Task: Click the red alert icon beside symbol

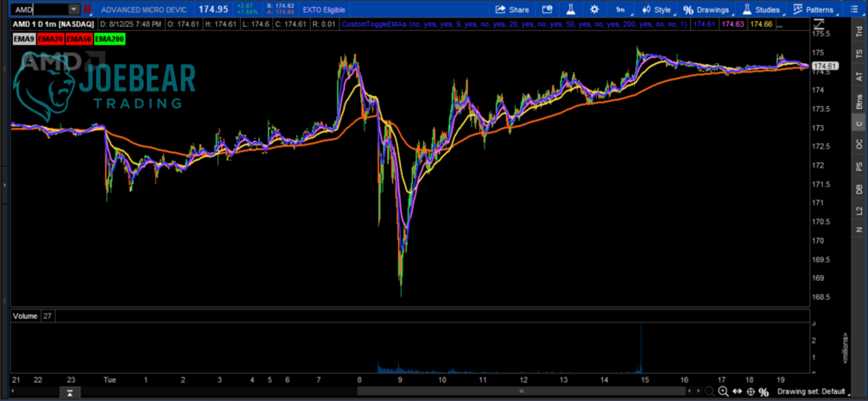Action: pos(87,10)
